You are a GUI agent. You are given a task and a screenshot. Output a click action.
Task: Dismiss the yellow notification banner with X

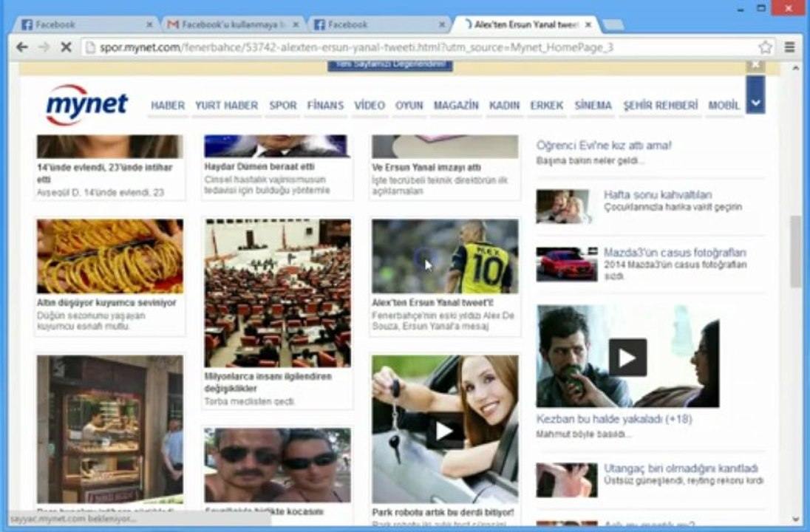point(755,64)
